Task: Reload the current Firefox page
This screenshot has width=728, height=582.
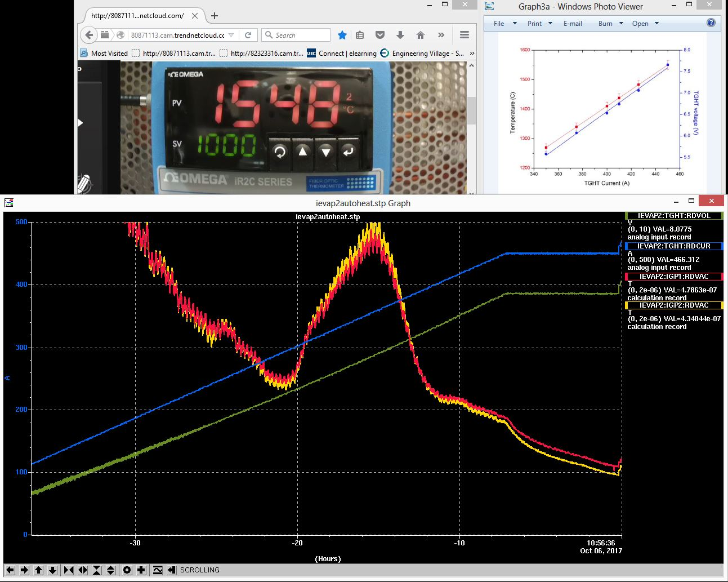Action: tap(248, 35)
